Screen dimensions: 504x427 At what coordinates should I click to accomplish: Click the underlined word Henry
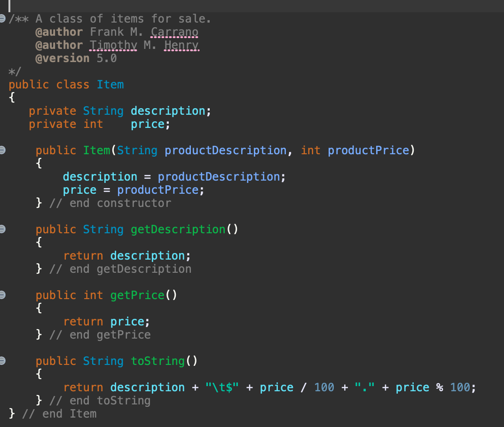(181, 45)
